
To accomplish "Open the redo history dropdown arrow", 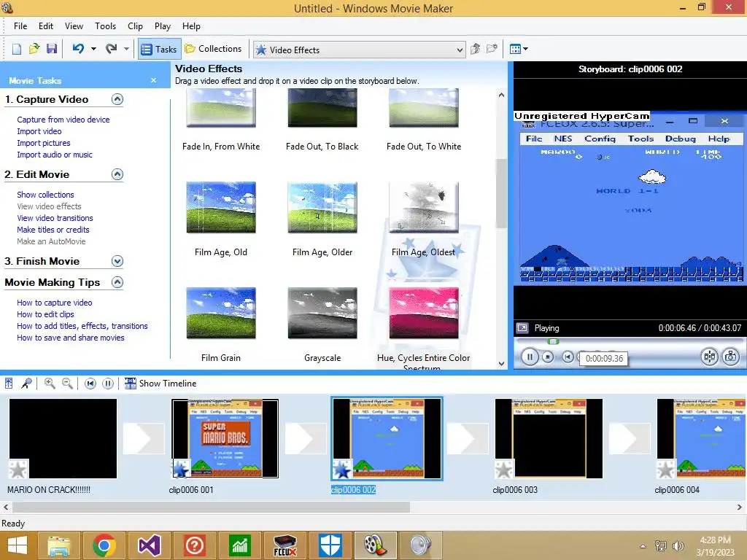I will pyautogui.click(x=126, y=49).
